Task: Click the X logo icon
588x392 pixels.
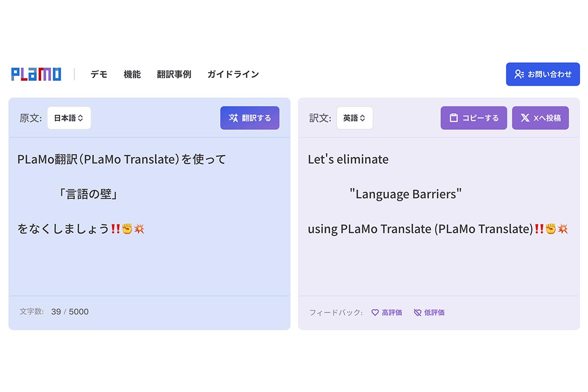Action: point(525,118)
